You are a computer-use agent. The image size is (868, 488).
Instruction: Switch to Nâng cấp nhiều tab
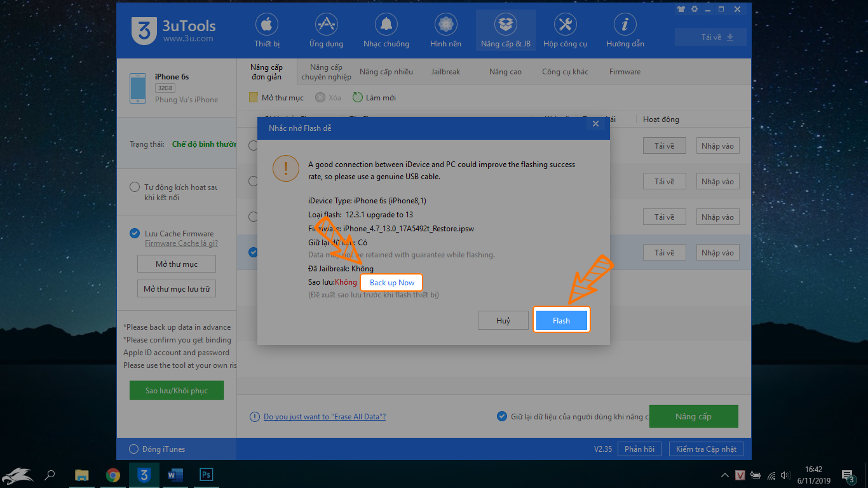click(x=386, y=72)
